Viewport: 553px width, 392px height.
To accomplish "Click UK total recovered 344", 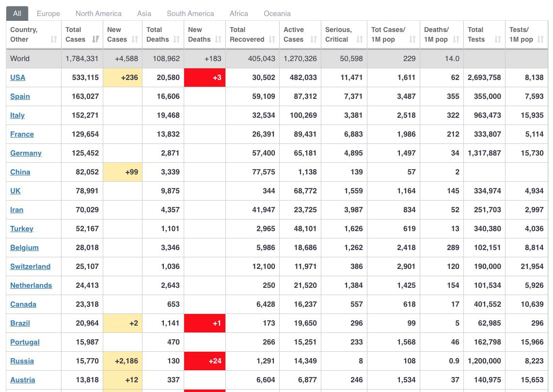I will click(x=269, y=191).
